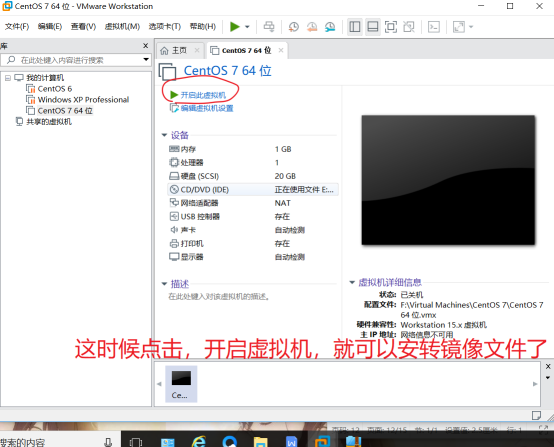
Task: Open the library search dropdown arrow
Action: 146,60
